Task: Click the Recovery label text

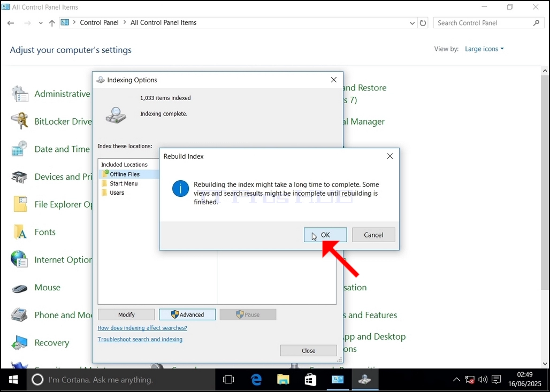Action: click(x=51, y=343)
